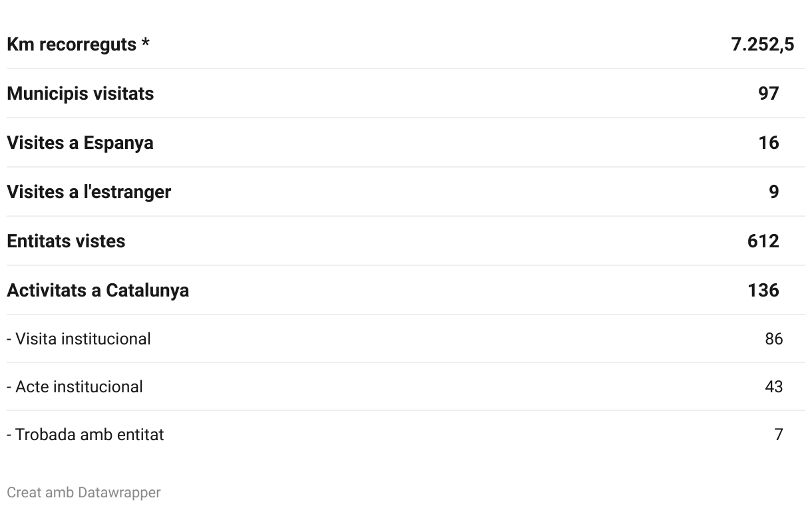The width and height of the screenshot is (812, 508).
Task: Select the value 612 for entities
Action: pos(763,241)
